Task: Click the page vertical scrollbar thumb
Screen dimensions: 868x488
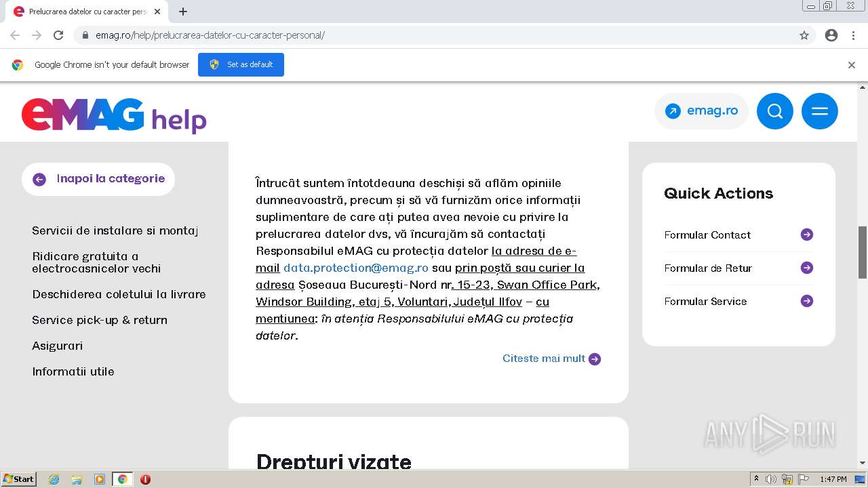Action: [x=863, y=252]
